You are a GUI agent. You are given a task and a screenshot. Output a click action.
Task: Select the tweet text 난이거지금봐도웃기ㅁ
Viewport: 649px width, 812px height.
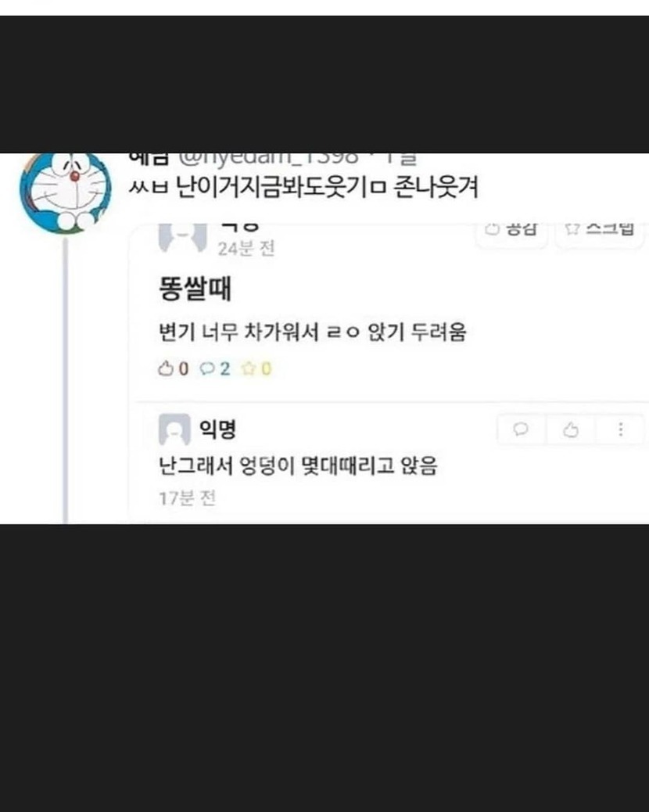(281, 188)
